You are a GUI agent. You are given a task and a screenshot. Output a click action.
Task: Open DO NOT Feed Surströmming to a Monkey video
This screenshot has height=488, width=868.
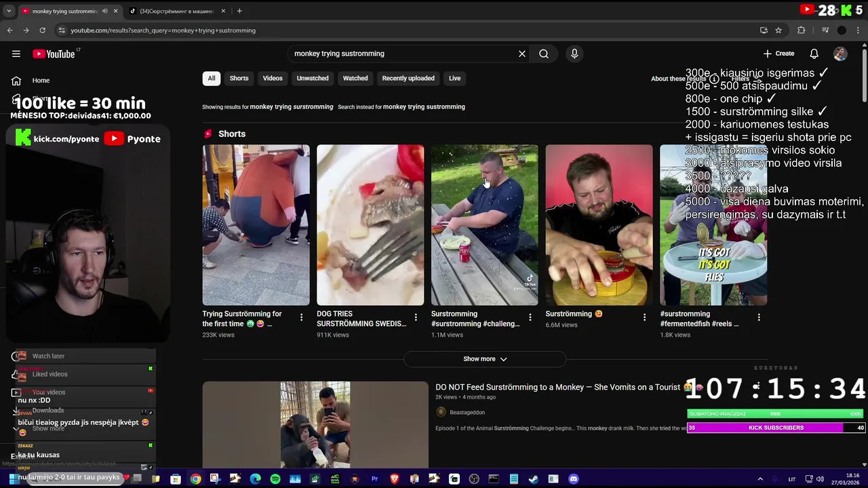click(x=557, y=387)
